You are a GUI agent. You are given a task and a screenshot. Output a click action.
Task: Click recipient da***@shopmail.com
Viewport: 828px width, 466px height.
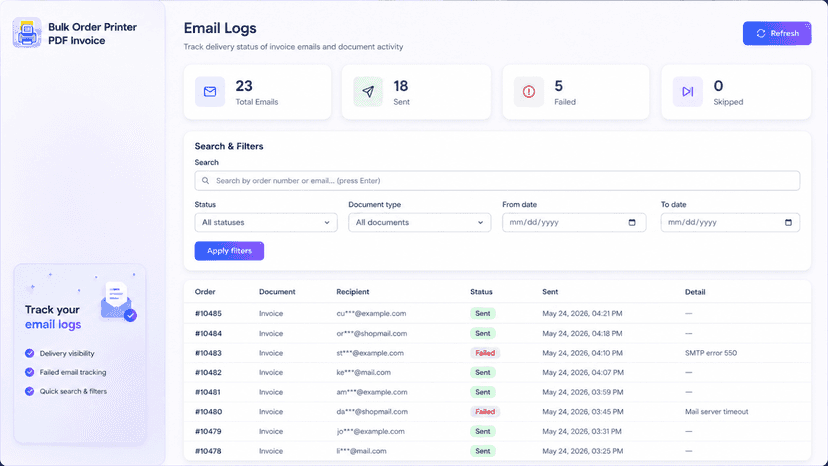pyautogui.click(x=372, y=412)
